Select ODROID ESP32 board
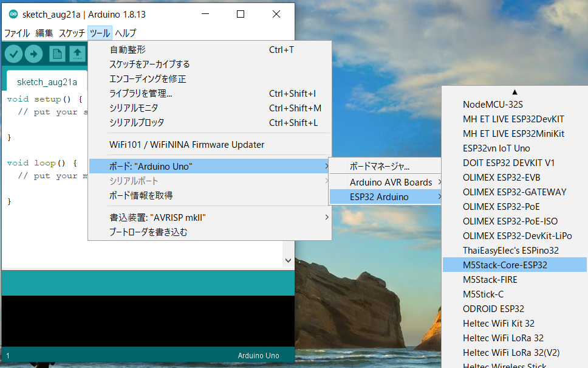 [x=514, y=309]
